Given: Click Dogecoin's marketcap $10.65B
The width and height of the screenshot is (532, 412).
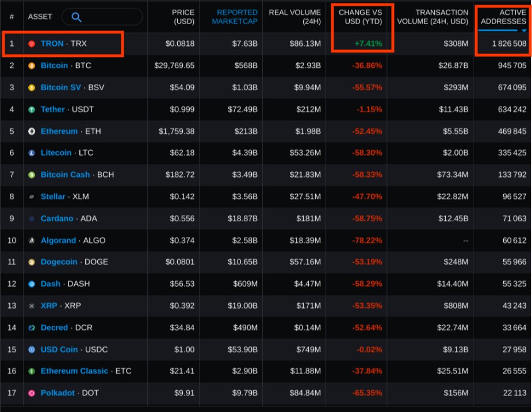Looking at the screenshot, I should (242, 262).
